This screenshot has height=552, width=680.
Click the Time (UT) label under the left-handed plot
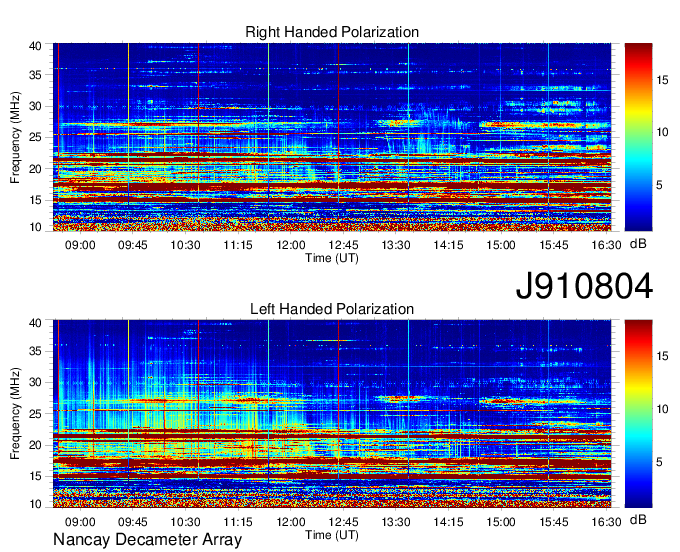[x=332, y=535]
